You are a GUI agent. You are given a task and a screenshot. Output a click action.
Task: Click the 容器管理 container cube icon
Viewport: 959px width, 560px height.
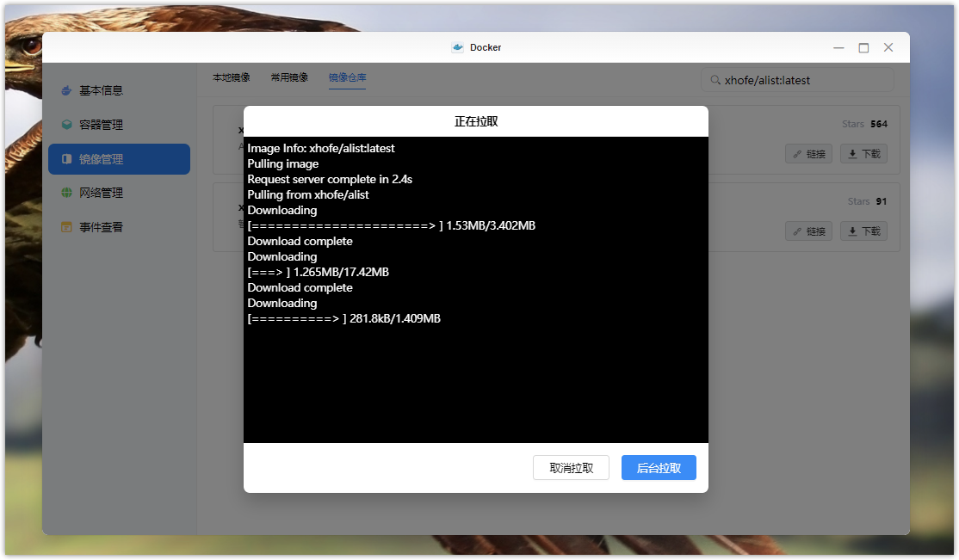pos(66,125)
